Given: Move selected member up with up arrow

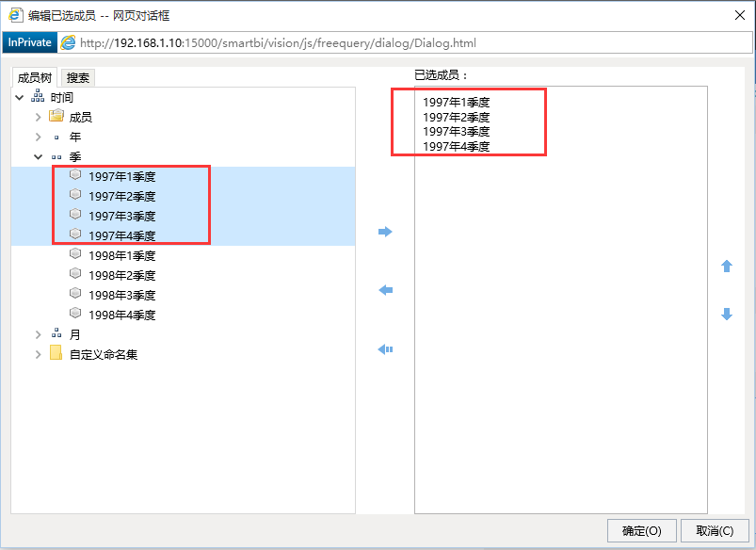Looking at the screenshot, I should tap(727, 266).
